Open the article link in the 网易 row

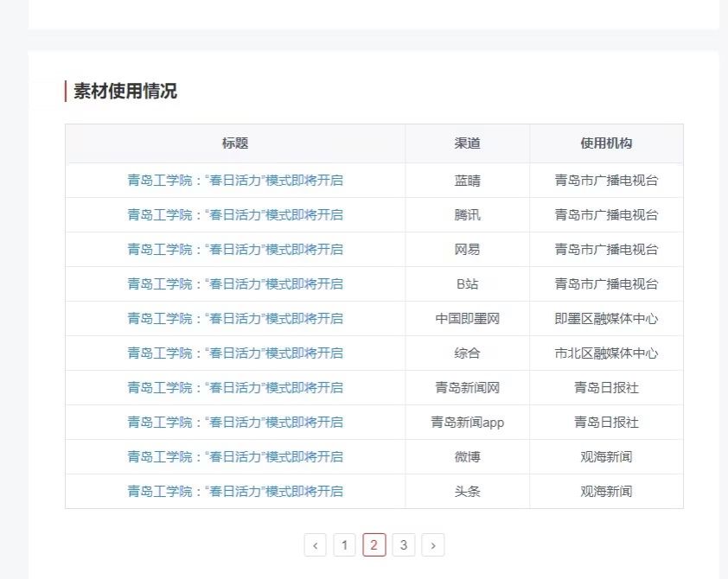(235, 250)
